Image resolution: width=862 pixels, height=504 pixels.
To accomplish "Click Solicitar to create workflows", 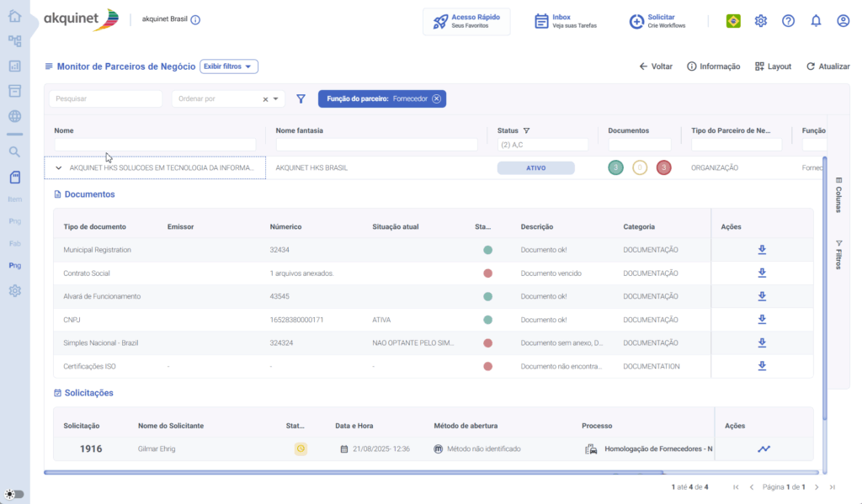I will [x=657, y=21].
